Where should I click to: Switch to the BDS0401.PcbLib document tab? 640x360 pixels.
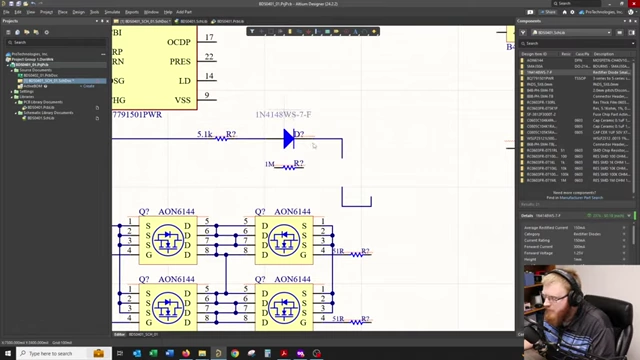tap(228, 21)
